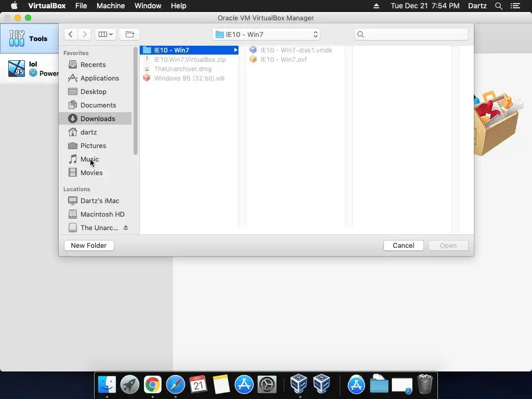Click the new folder toolbar icon
The image size is (532, 399).
(x=129, y=34)
